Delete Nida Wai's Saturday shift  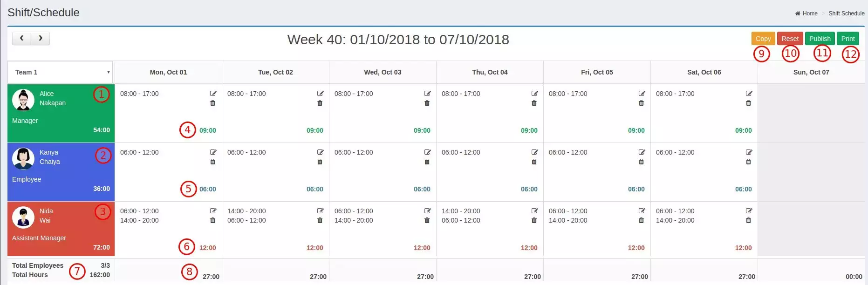coord(749,220)
